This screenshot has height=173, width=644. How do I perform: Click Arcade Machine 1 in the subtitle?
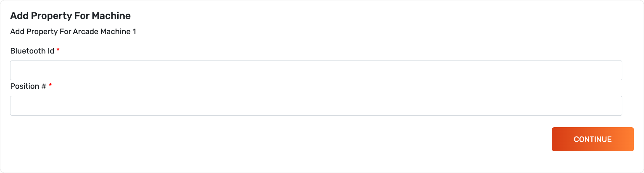pos(104,31)
